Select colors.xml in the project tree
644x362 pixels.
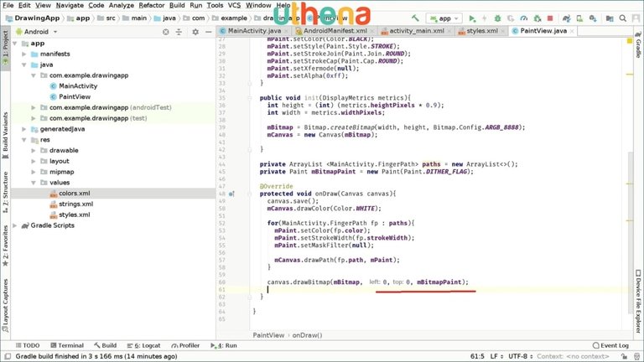[x=74, y=193]
